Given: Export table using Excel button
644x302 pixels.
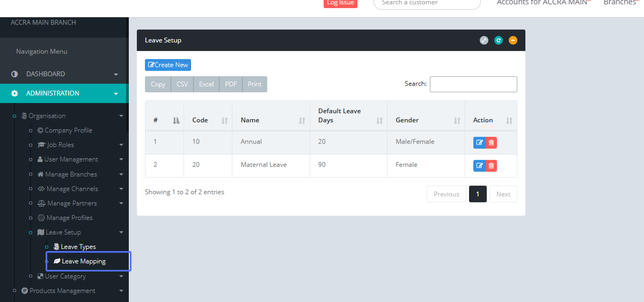Looking at the screenshot, I should pos(206,84).
